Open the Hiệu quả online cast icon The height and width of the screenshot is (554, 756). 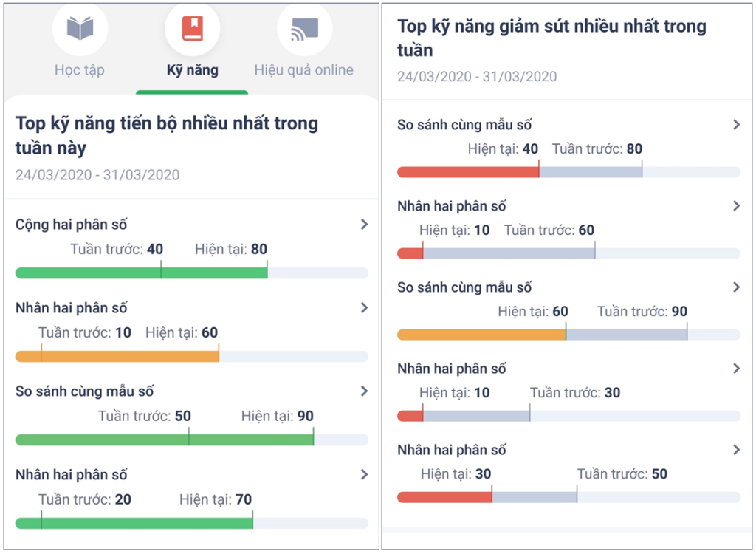coord(305,29)
